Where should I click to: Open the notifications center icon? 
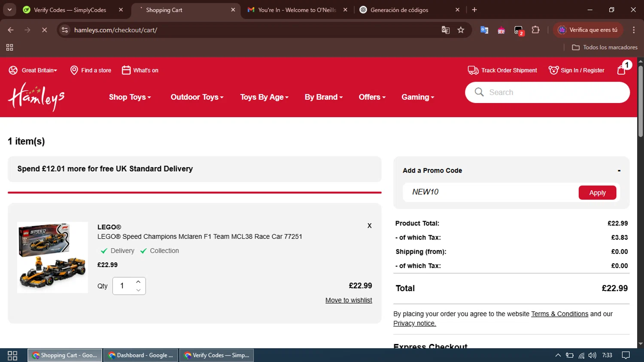[x=626, y=355]
